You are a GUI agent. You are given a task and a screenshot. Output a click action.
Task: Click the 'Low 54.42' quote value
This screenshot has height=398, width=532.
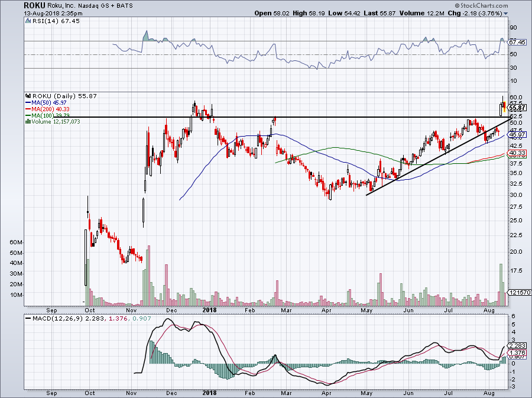[x=345, y=13]
